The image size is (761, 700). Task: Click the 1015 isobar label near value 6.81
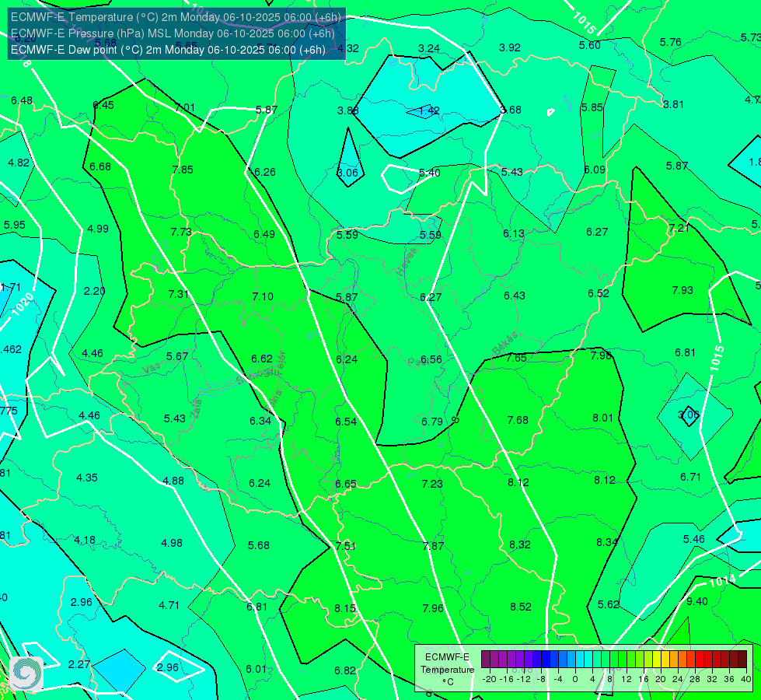point(717,359)
